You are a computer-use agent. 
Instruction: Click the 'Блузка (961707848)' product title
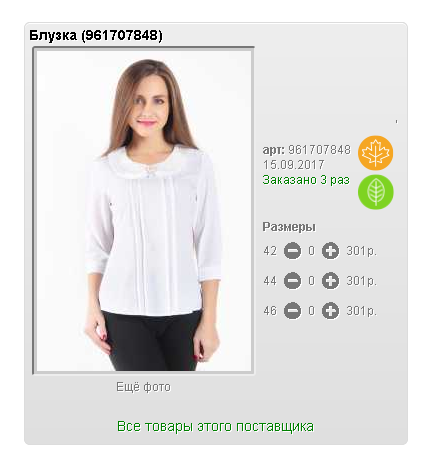coord(96,35)
